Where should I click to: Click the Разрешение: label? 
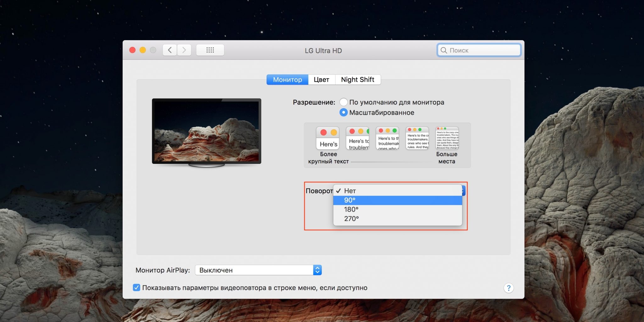tap(314, 102)
